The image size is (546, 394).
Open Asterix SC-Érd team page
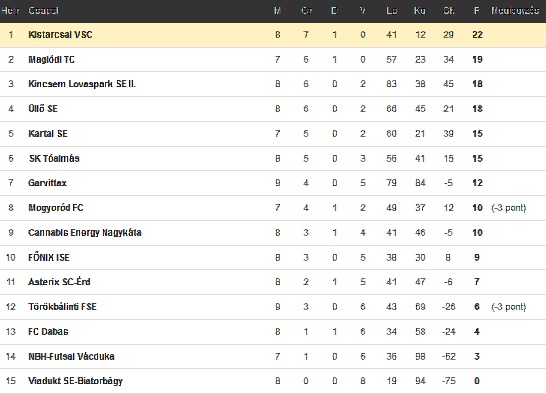[59, 281]
